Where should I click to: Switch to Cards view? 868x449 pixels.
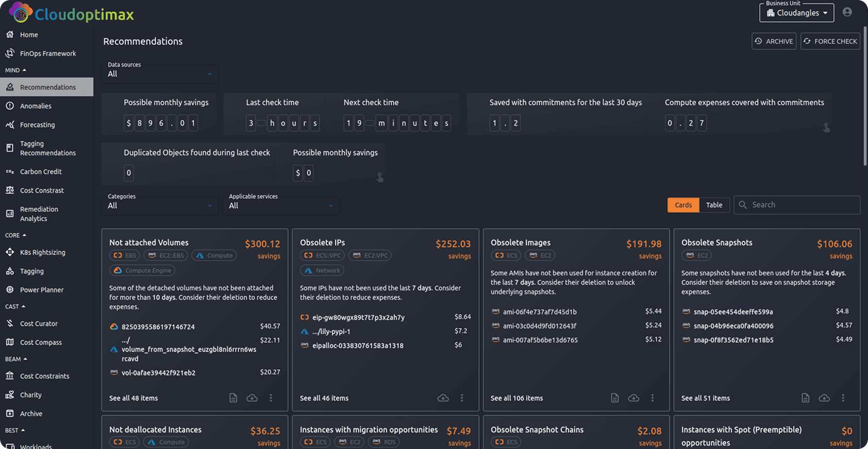point(683,205)
